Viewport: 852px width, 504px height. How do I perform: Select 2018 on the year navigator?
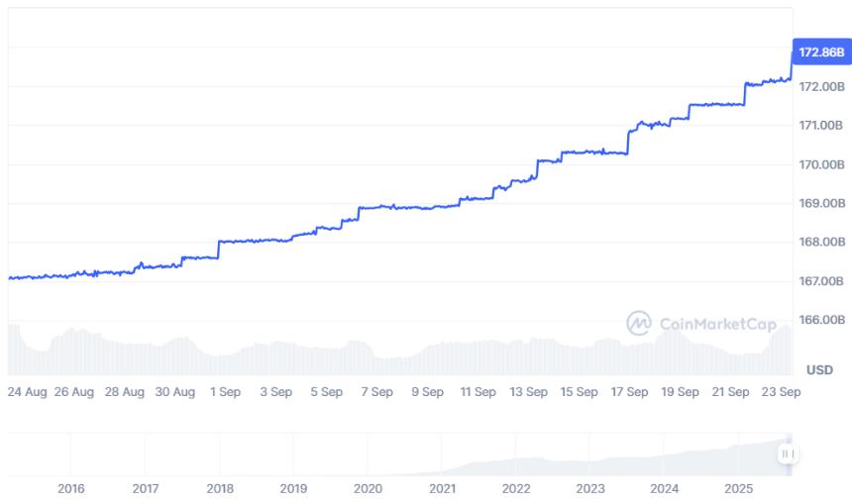[x=220, y=488]
